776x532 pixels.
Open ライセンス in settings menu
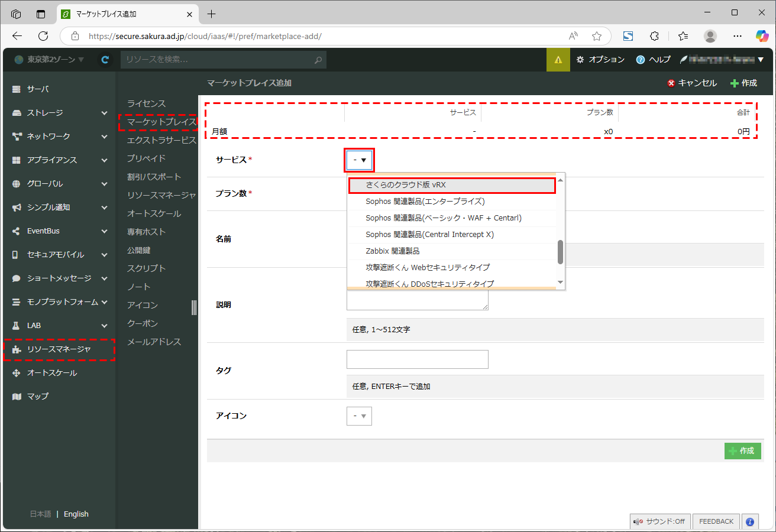(146, 103)
